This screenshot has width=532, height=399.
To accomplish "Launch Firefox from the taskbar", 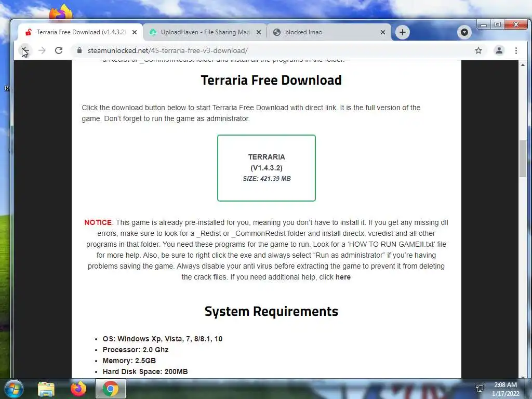I will [78, 389].
